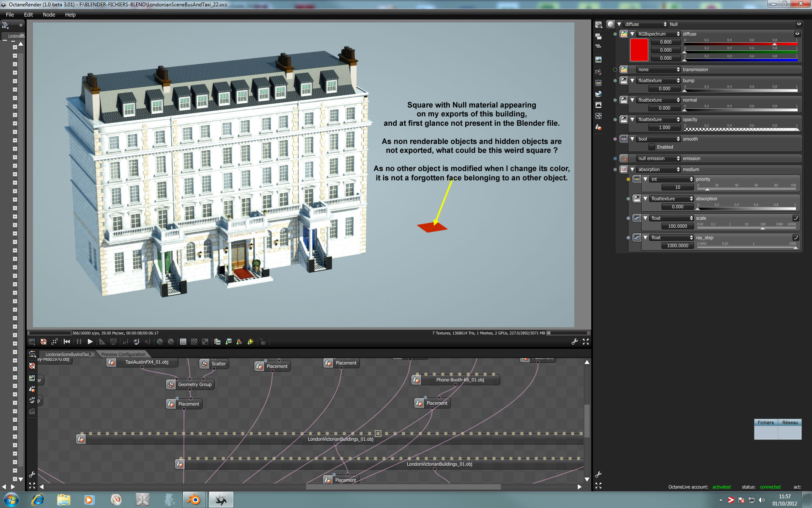The image size is (812, 508).
Task: Select the TaxiAustinFX4_01.obj node
Action: pos(146,362)
